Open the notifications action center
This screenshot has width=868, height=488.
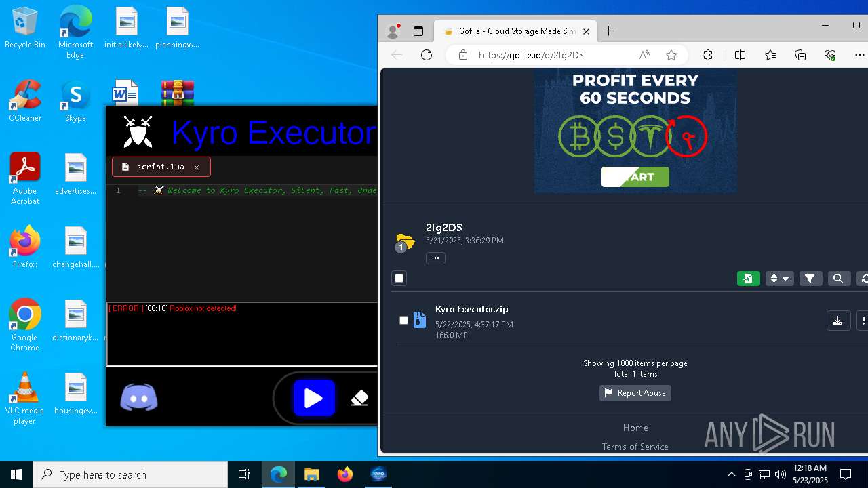846,474
